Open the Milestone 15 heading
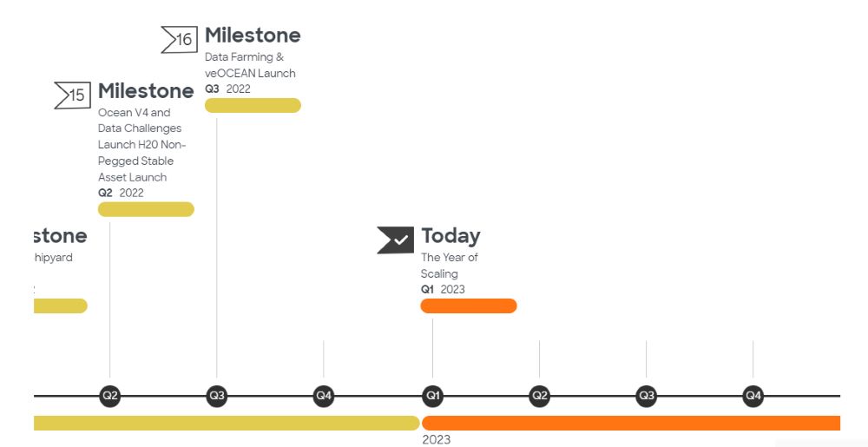This screenshot has width=868, height=447. 146,91
